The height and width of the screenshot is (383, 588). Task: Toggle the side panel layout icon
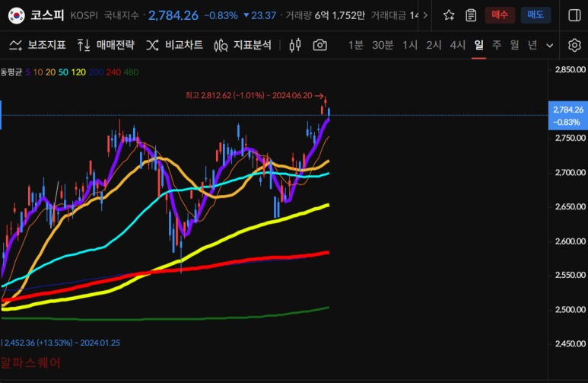(x=574, y=15)
